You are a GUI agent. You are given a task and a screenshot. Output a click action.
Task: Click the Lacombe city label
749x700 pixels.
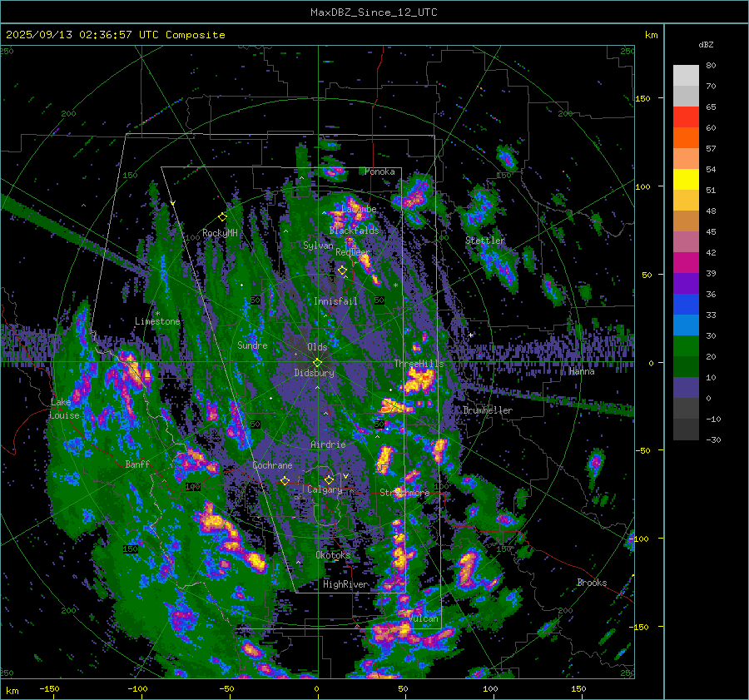[x=359, y=209]
